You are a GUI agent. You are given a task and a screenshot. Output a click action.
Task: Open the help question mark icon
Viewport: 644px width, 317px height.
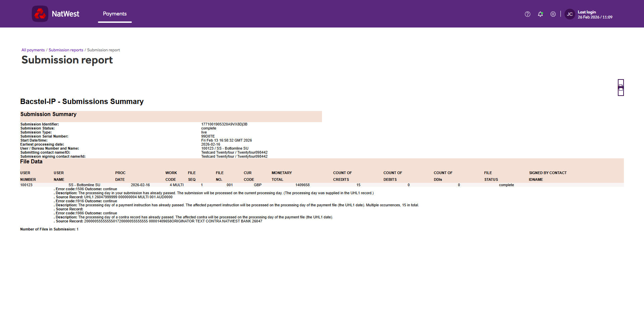coord(528,14)
